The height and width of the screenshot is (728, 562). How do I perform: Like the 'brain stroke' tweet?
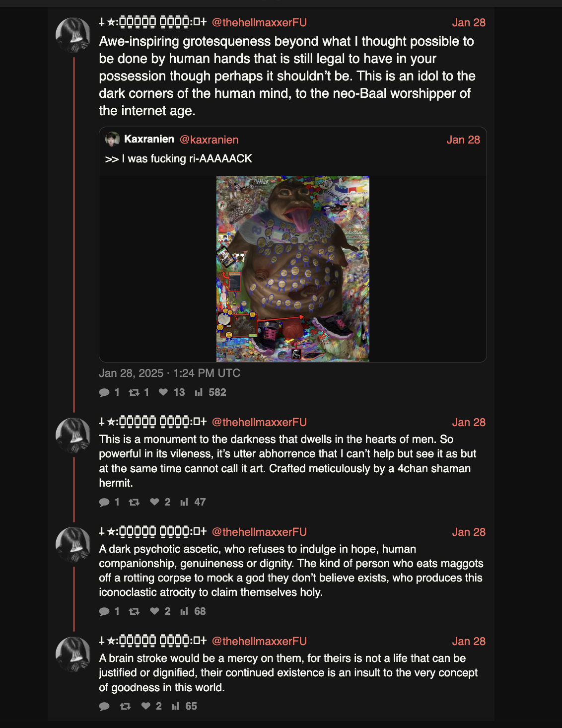coord(145,706)
